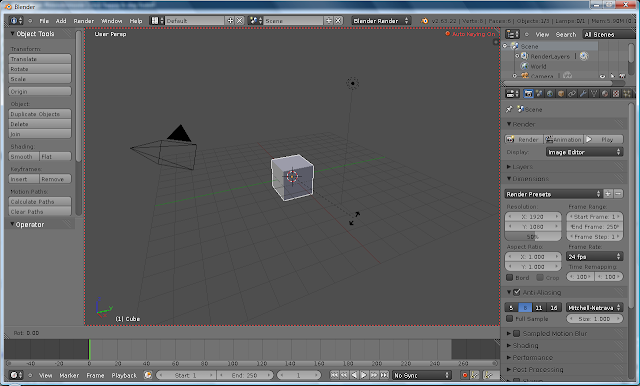The width and height of the screenshot is (640, 386).
Task: Select the Scene properties tab
Action: 539,94
